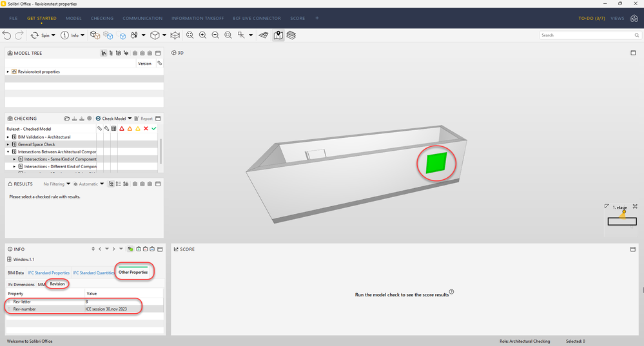Expand Intersections - Different Kind of Components
644x346 pixels.
click(14, 167)
